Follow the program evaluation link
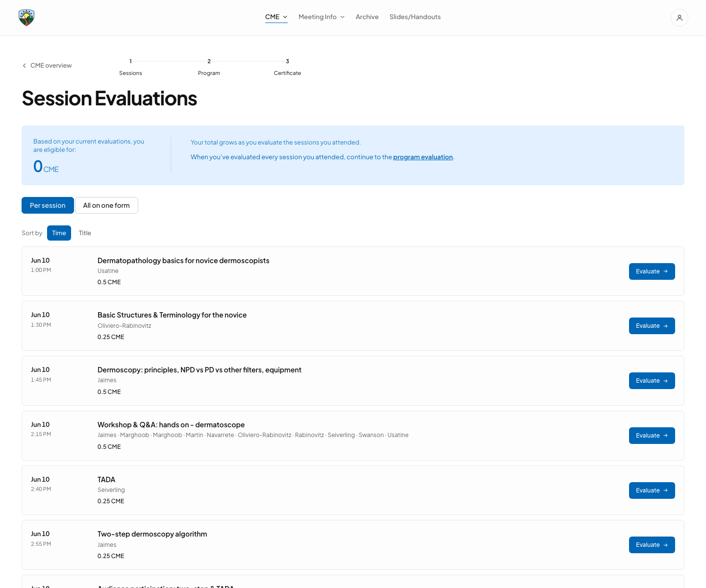Viewport: 706px width, 588px height. [423, 157]
